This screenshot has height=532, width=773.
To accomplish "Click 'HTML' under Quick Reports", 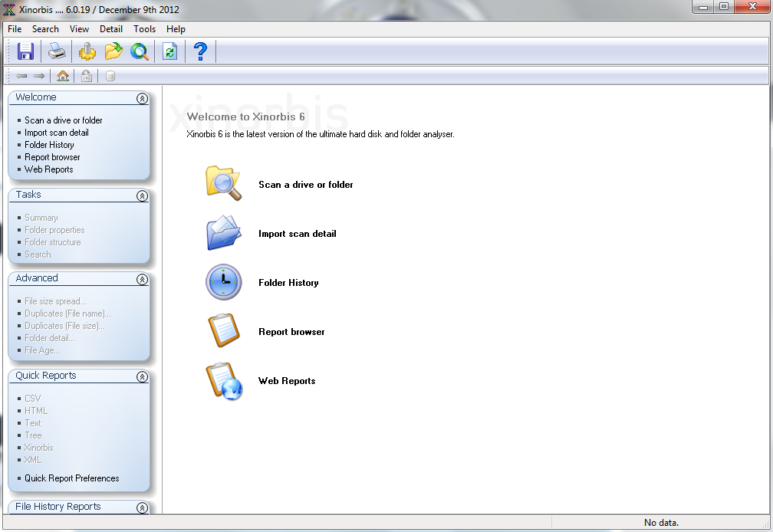I will [x=36, y=411].
